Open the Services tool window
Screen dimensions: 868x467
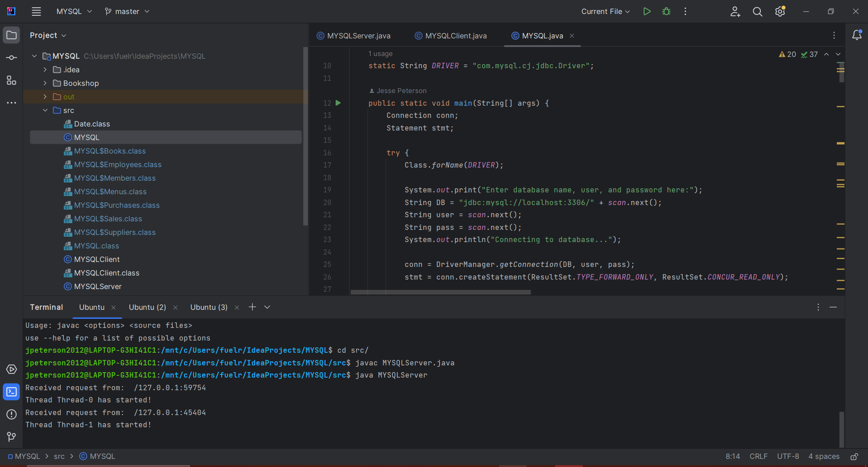[11, 369]
